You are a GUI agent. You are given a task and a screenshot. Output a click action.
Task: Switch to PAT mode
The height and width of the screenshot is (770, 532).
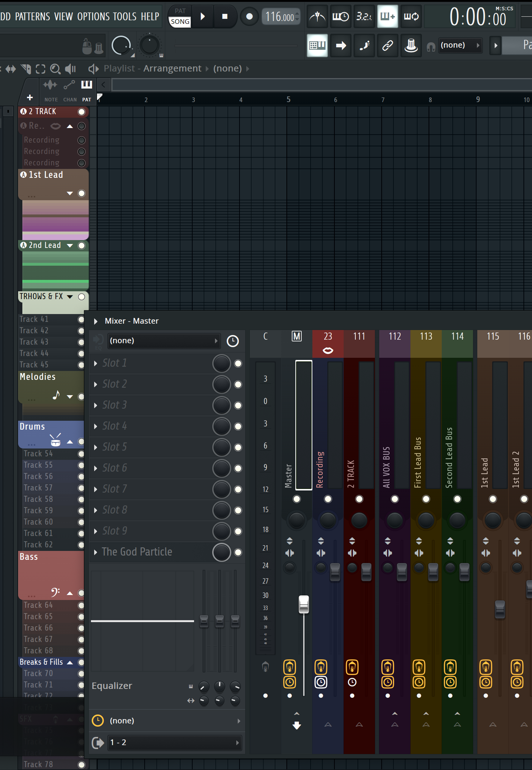(x=180, y=11)
